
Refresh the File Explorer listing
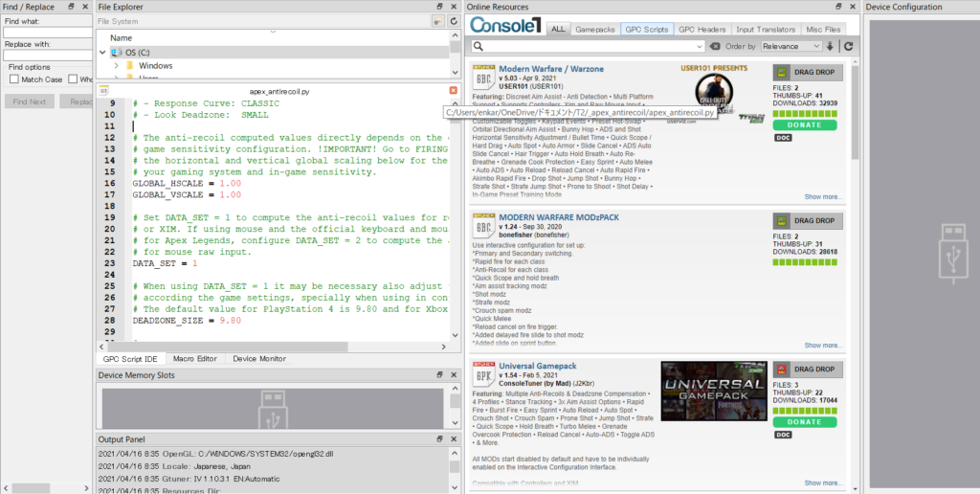click(x=455, y=21)
